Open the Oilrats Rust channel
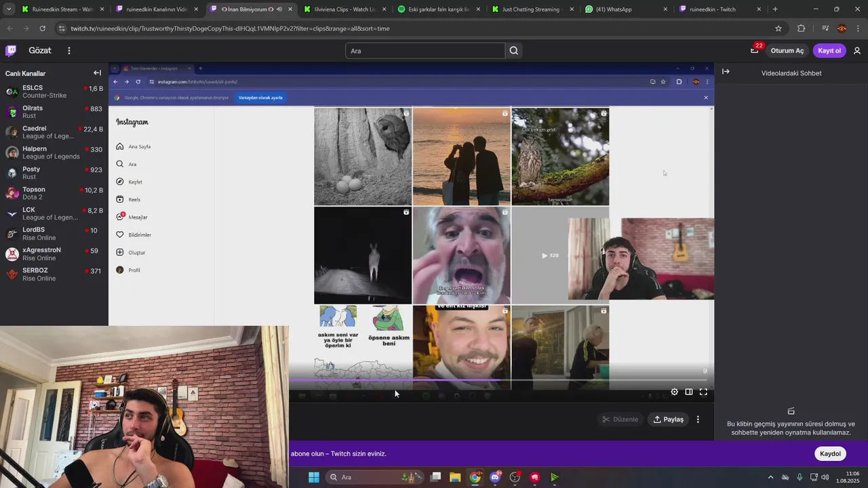This screenshot has width=868, height=488. pyautogui.click(x=54, y=112)
